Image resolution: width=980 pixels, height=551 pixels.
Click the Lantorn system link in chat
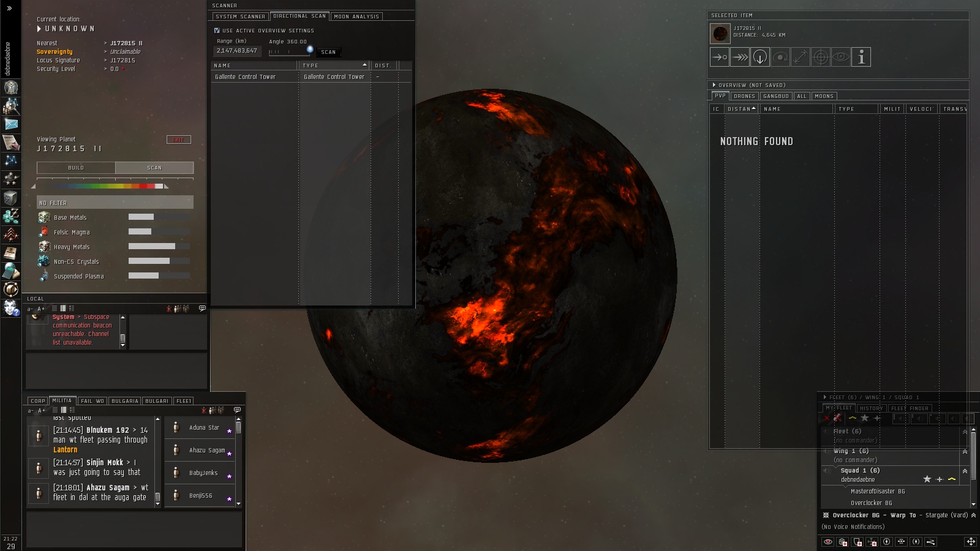tap(65, 450)
